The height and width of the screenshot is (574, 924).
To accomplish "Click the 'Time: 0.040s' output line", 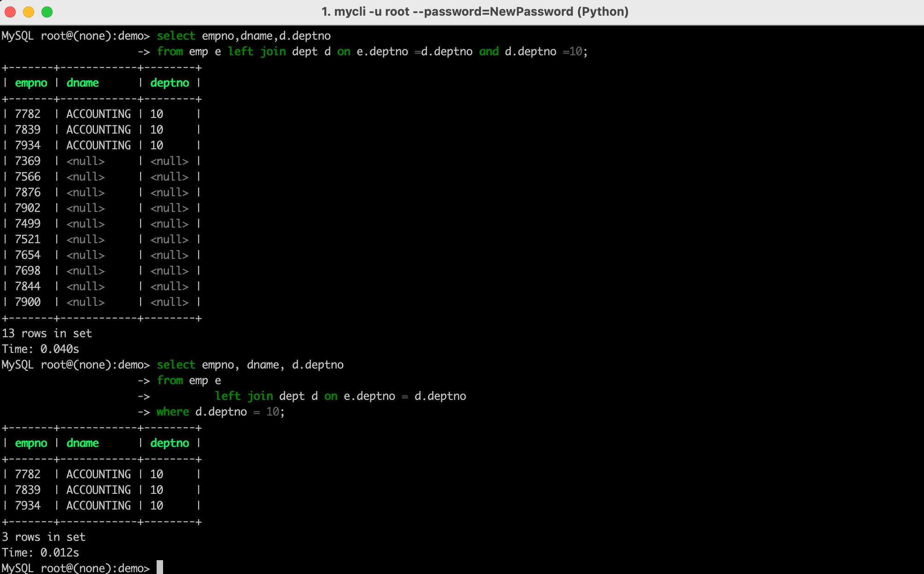I will point(41,349).
